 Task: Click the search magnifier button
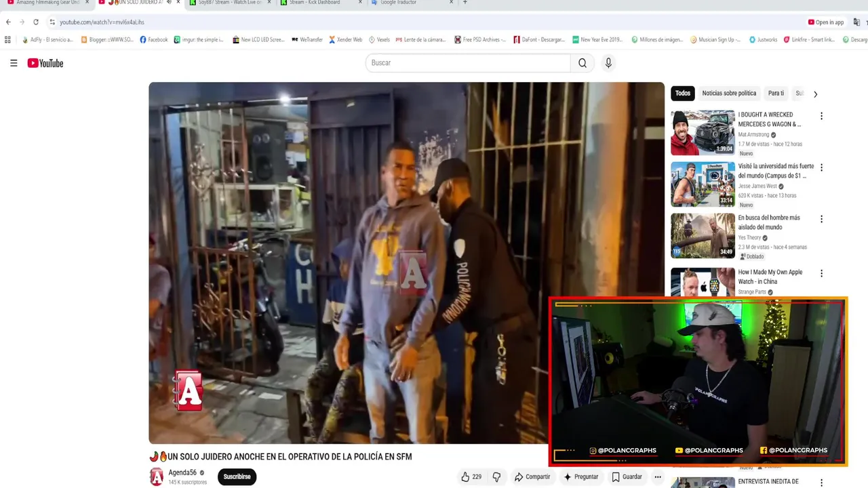583,63
